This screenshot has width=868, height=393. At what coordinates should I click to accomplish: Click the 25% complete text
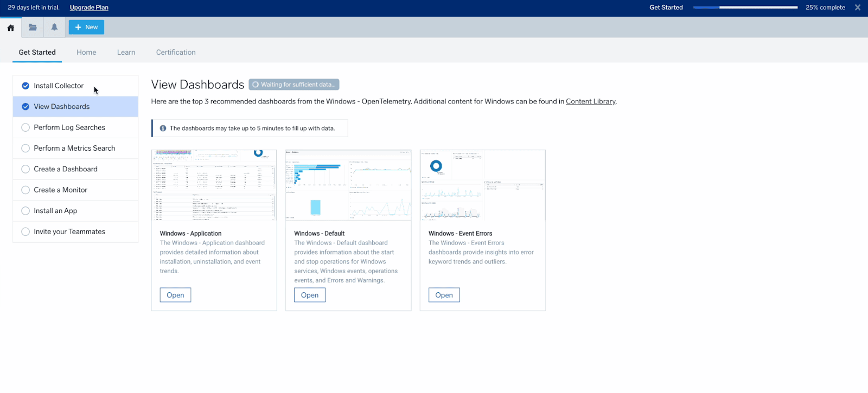[825, 8]
